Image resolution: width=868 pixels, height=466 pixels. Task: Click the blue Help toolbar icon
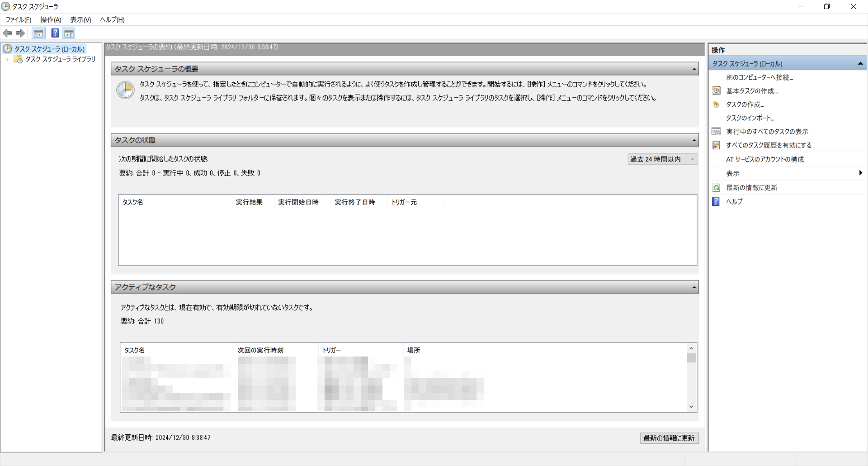55,33
